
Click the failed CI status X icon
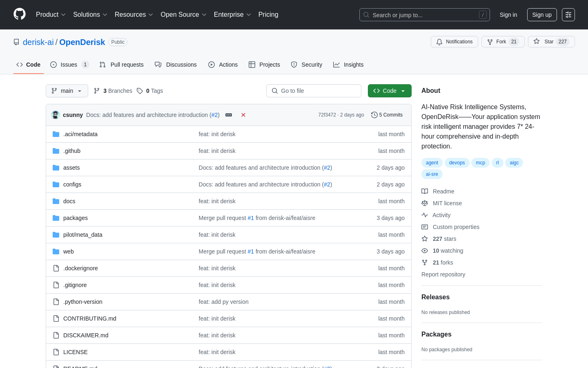[x=243, y=115]
